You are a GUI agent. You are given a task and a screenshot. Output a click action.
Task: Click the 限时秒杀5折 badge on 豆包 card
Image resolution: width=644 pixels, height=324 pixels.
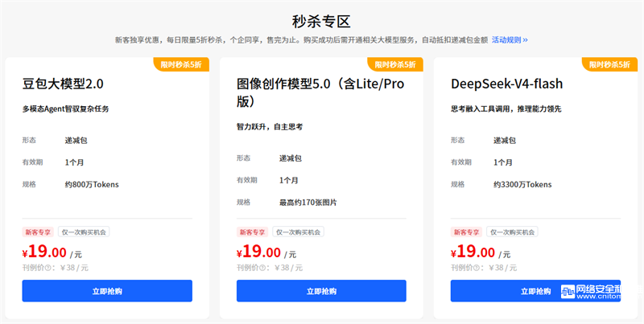pos(181,64)
